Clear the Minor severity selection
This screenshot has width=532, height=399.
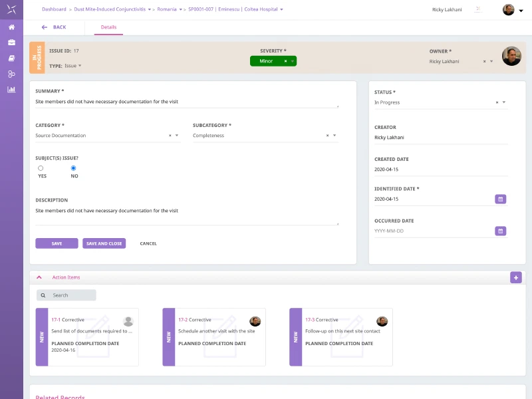coord(286,61)
